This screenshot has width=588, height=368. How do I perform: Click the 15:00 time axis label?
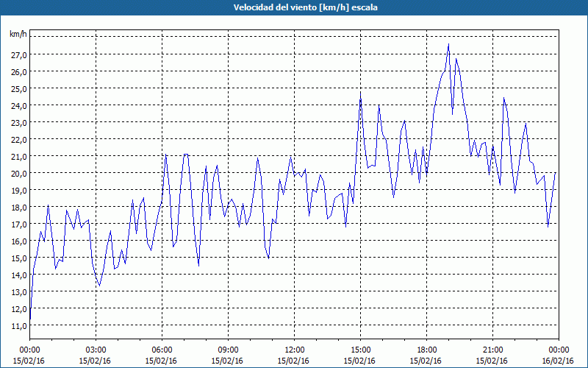(360, 350)
